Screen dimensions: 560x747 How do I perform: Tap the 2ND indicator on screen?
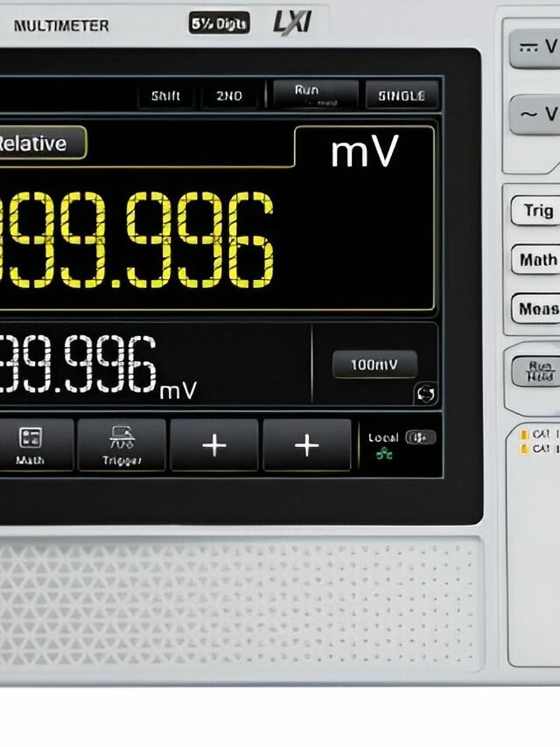[229, 95]
